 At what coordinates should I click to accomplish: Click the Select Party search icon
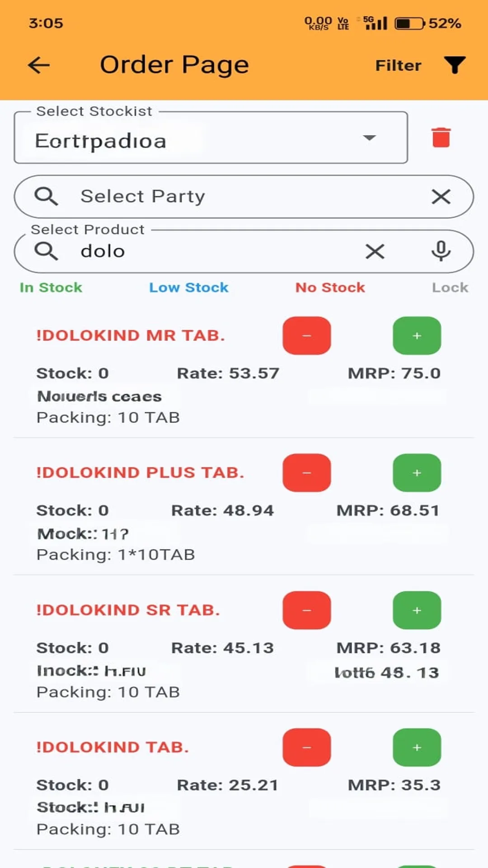[46, 197]
